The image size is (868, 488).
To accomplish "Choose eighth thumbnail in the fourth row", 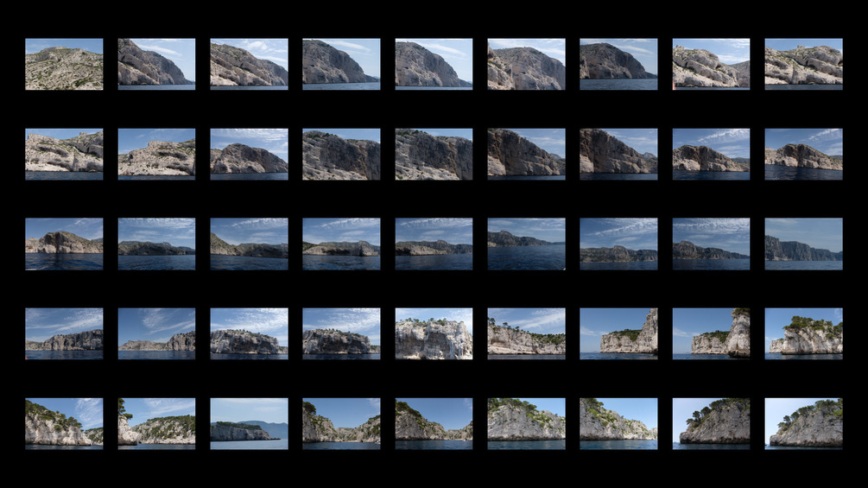I will [x=712, y=334].
